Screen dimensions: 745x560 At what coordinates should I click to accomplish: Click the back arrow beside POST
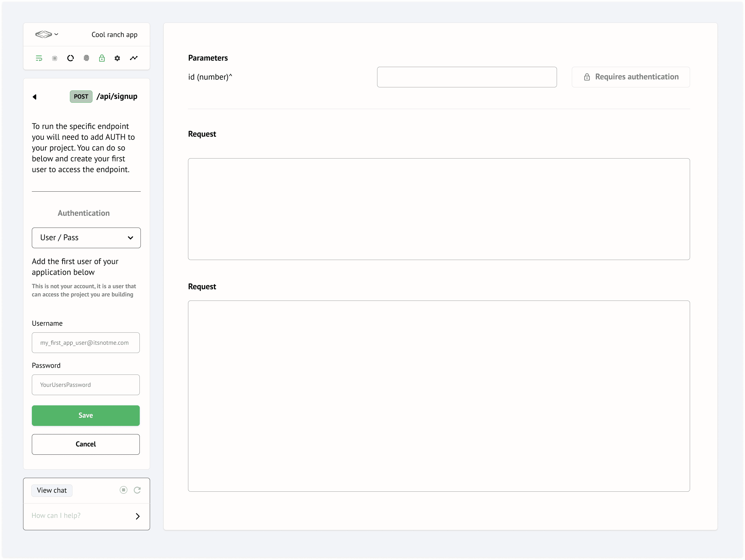[x=34, y=97]
